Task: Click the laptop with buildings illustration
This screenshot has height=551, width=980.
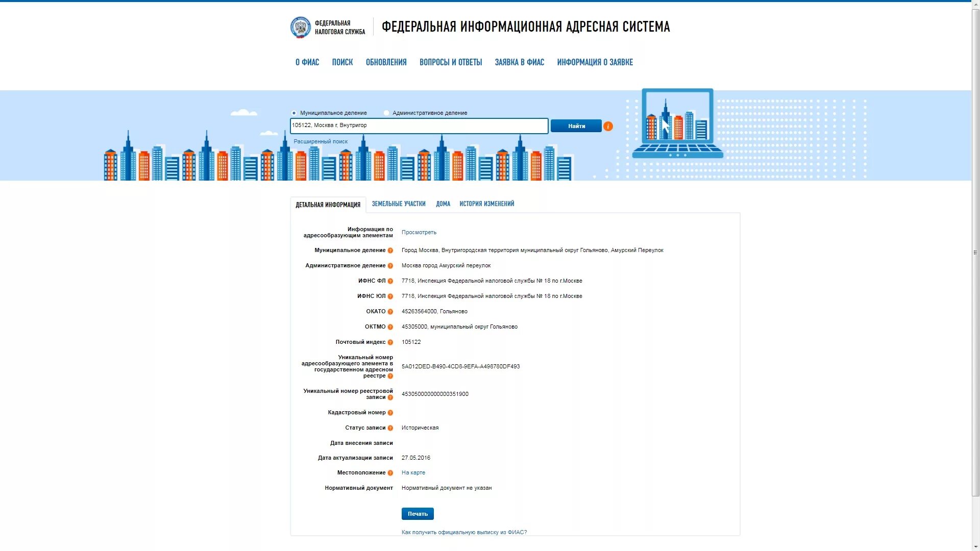Action: click(x=677, y=123)
